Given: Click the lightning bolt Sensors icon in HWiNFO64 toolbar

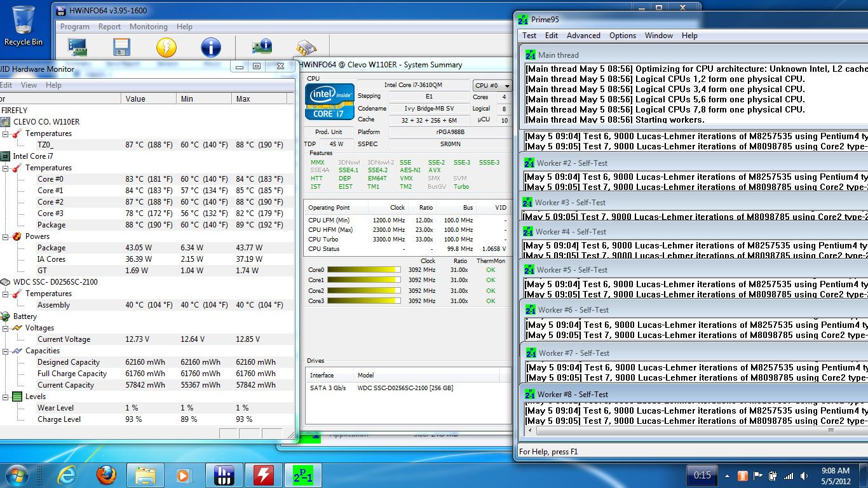Looking at the screenshot, I should pyautogui.click(x=166, y=48).
